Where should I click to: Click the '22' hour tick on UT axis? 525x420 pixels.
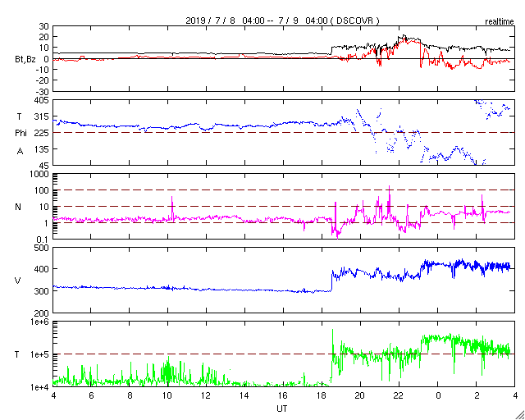398,395
